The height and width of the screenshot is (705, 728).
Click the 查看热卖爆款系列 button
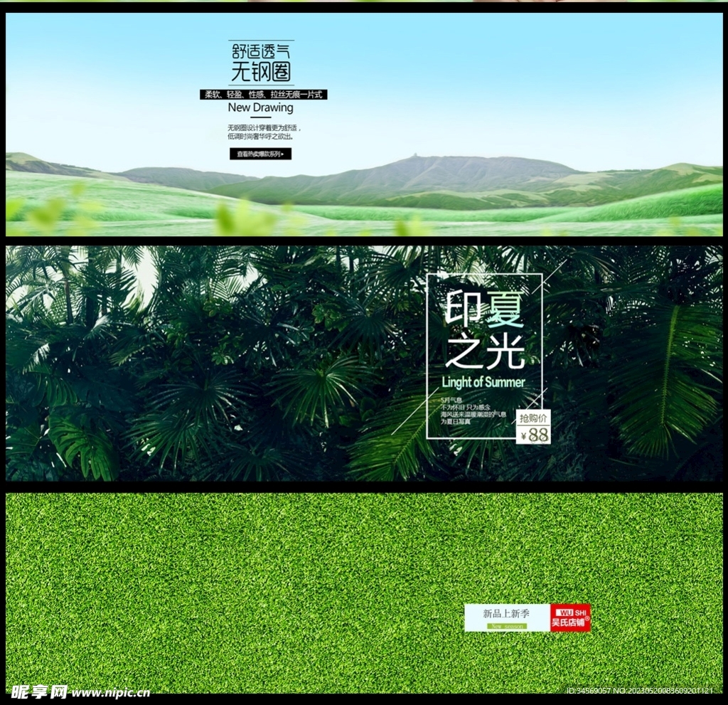pos(260,154)
